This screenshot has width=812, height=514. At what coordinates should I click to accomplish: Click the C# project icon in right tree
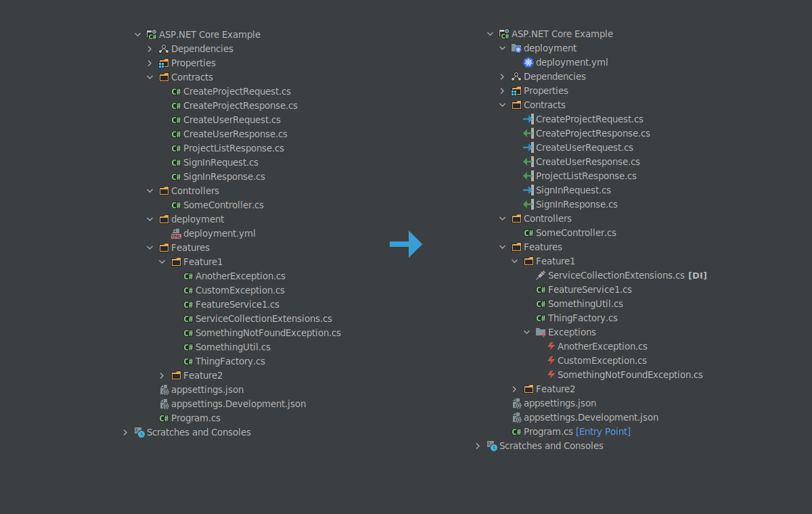coord(504,34)
